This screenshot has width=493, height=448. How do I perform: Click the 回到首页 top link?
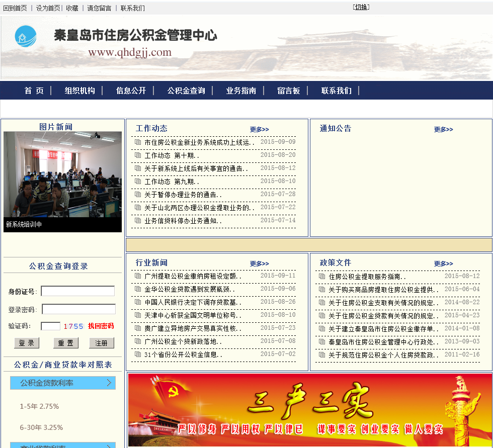tap(15, 8)
